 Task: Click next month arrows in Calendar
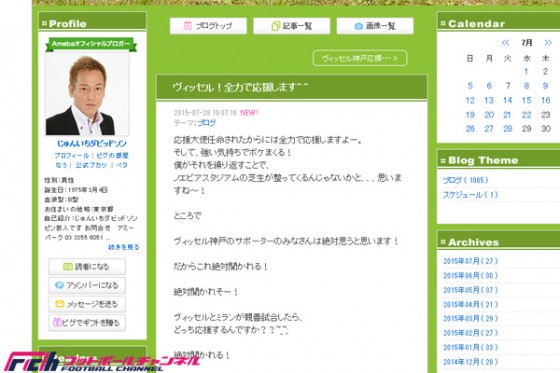(x=548, y=43)
